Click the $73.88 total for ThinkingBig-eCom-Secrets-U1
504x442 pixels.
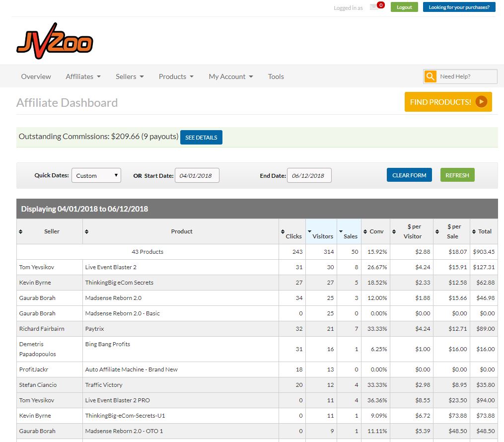click(x=485, y=416)
